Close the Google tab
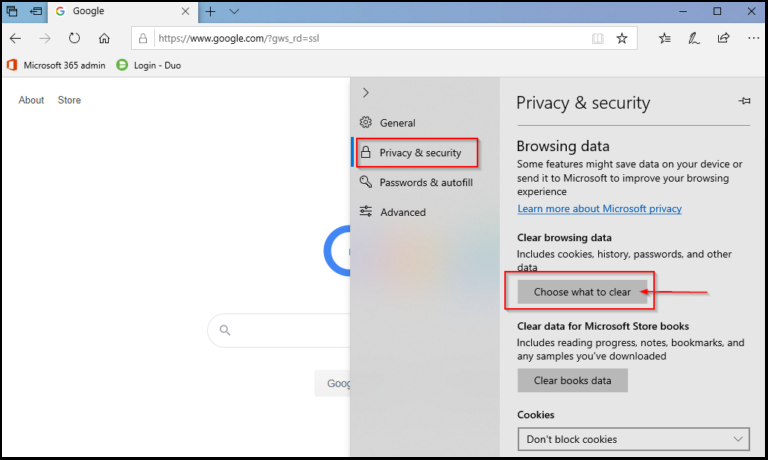 (185, 11)
